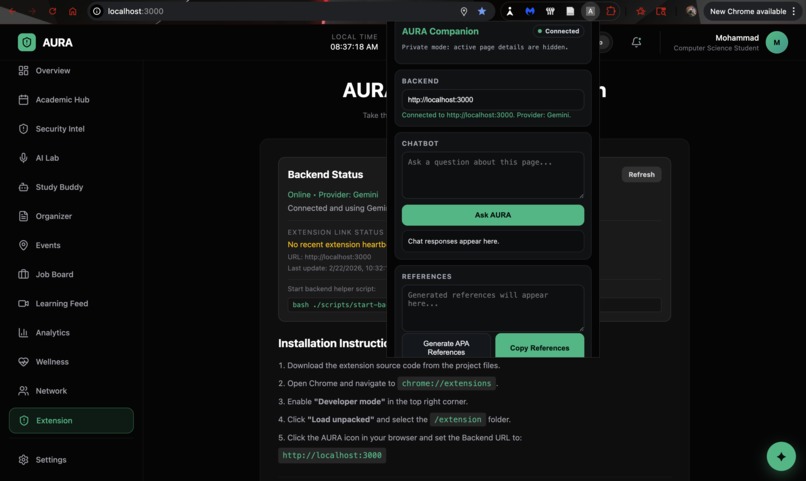Select Study Buddy in the sidebar
This screenshot has width=806, height=481.
59,187
